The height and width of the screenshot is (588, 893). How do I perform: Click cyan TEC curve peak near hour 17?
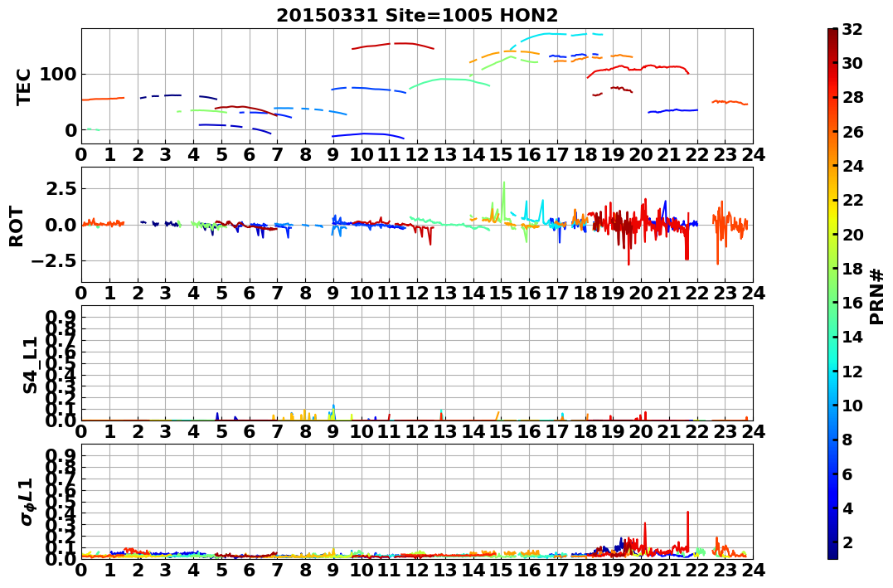tap(548, 34)
